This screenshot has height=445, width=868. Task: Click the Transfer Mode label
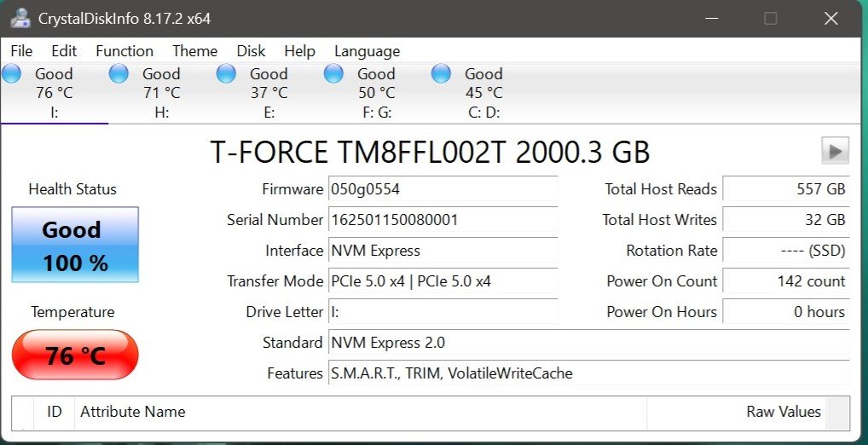click(275, 281)
